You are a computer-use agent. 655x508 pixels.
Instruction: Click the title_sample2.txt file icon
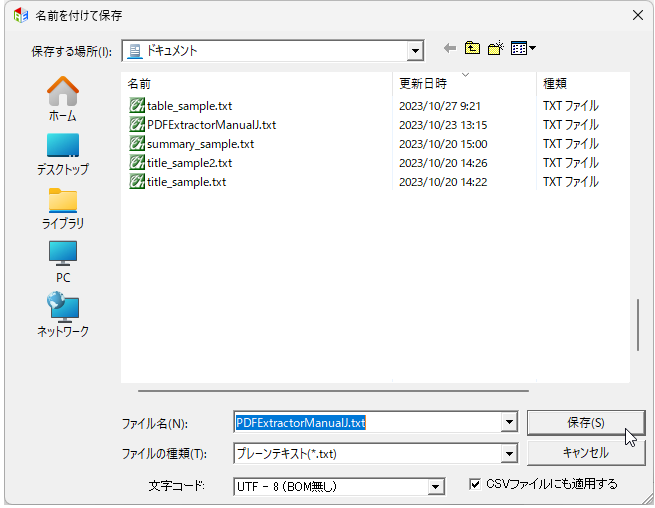pos(137,163)
